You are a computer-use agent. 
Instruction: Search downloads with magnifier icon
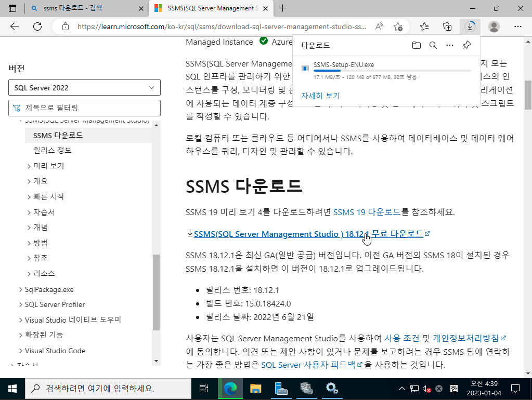433,45
